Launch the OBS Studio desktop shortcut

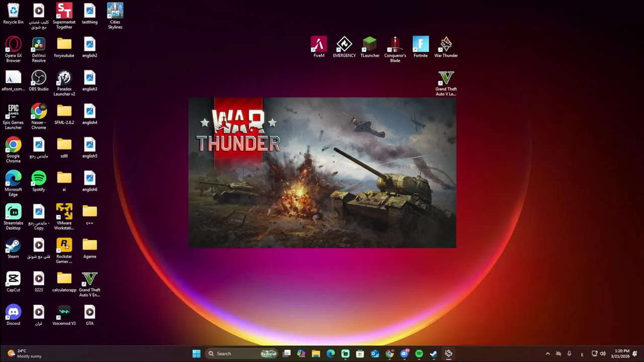(39, 81)
